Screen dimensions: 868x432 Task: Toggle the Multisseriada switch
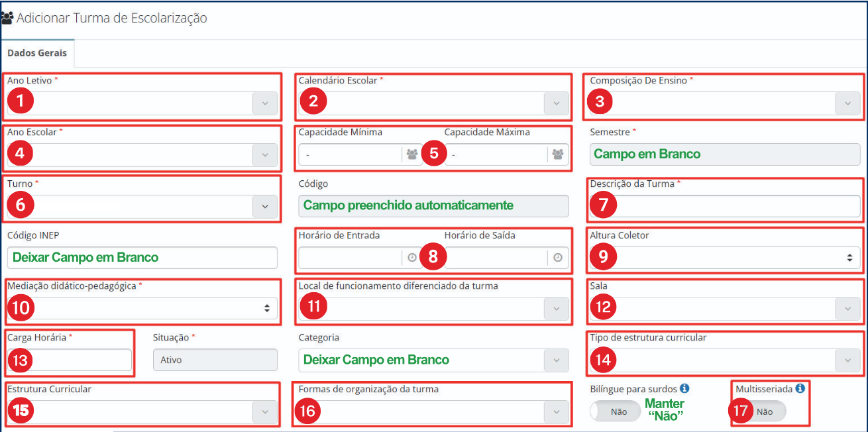(x=762, y=411)
